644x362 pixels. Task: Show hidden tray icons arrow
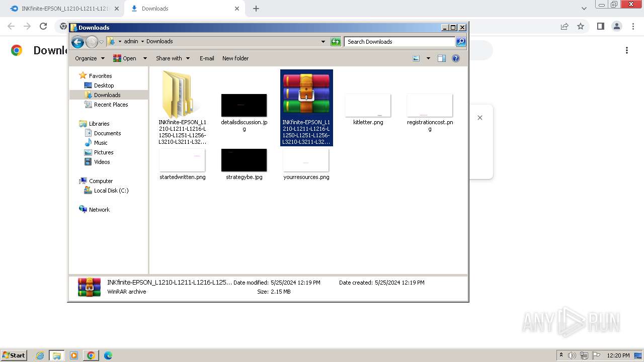coord(561,355)
